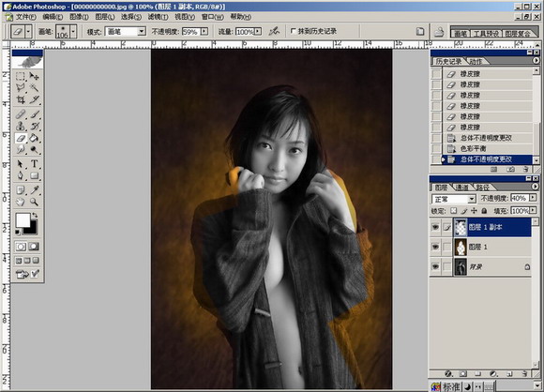The height and width of the screenshot is (392, 544).
Task: Tick the 抹到历史记录 checkbox
Action: click(x=293, y=31)
